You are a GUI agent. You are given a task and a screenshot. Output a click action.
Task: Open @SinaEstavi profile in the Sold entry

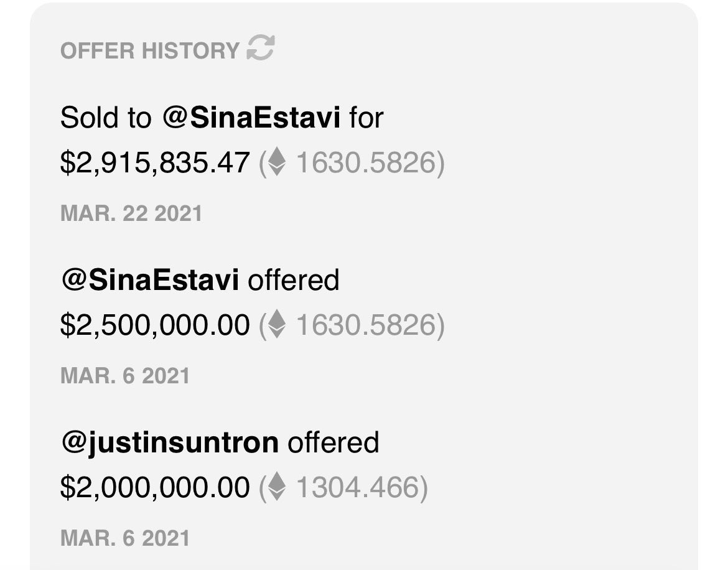pyautogui.click(x=251, y=118)
